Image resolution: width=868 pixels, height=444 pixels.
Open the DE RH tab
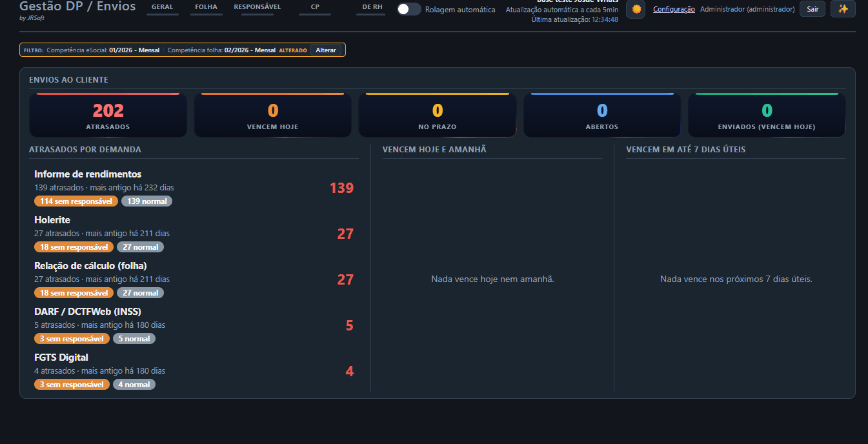(x=372, y=8)
